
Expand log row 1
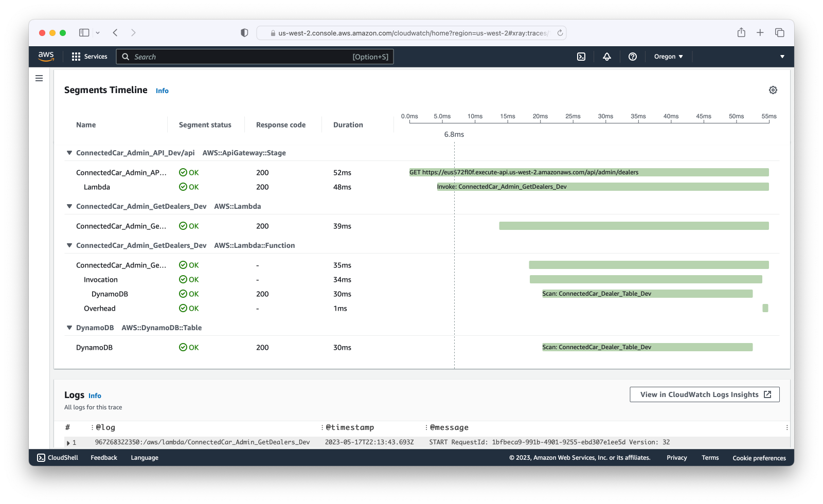[x=68, y=443]
